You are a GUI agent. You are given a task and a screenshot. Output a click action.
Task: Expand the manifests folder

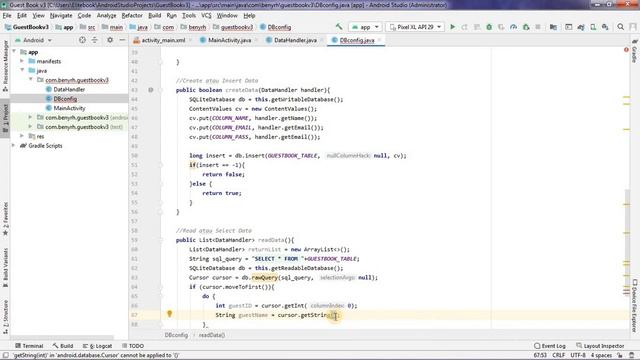click(22, 61)
